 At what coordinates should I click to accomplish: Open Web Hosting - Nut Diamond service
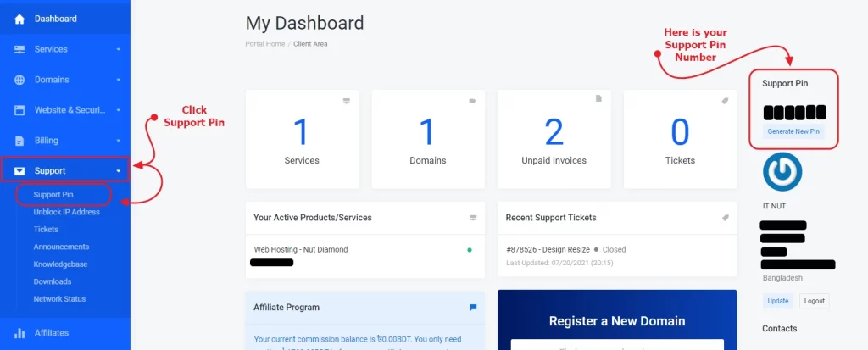[301, 250]
